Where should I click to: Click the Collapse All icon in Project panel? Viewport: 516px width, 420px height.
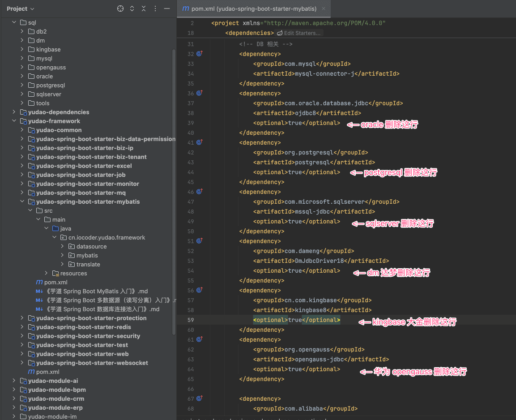pyautogui.click(x=144, y=9)
